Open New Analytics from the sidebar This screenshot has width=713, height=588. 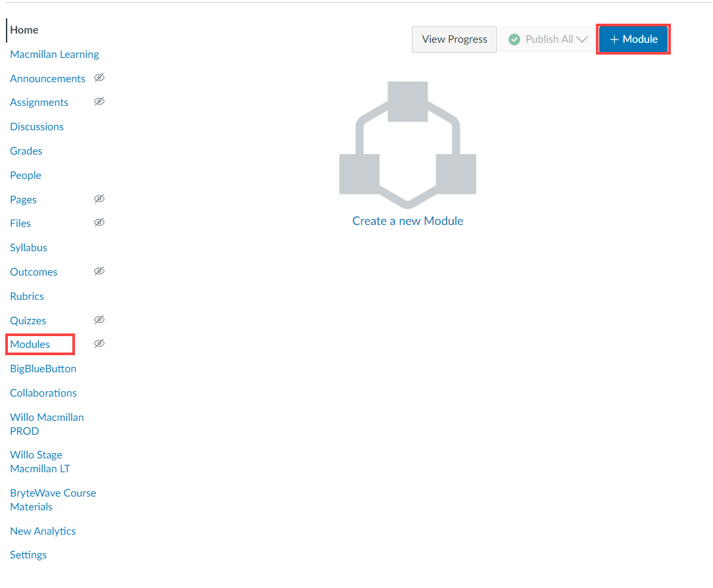(x=43, y=531)
